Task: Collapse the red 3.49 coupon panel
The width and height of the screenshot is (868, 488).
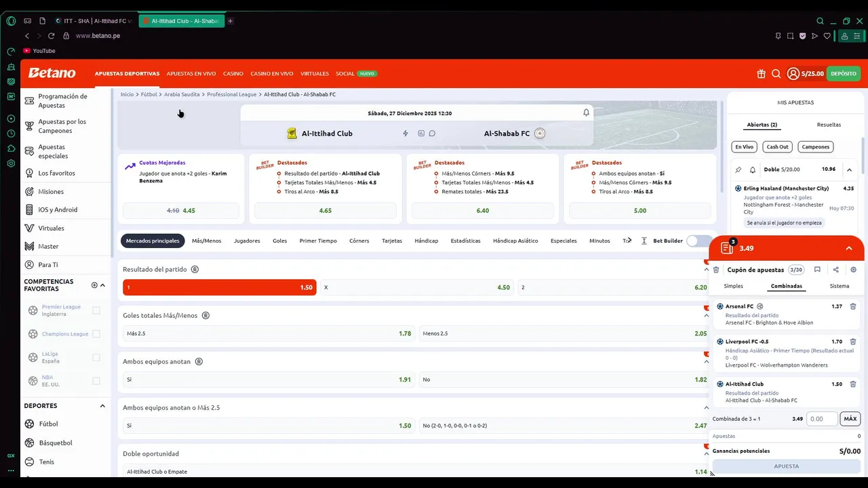Action: [x=849, y=248]
